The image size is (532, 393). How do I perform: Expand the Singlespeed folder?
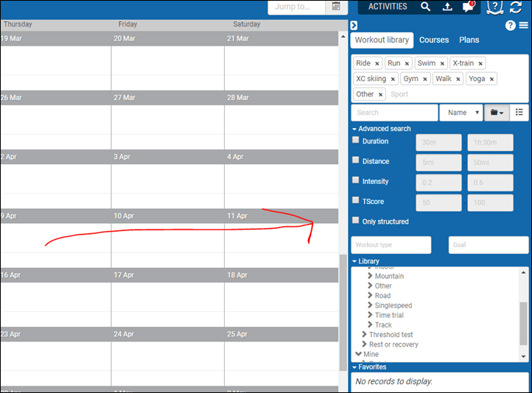[370, 305]
